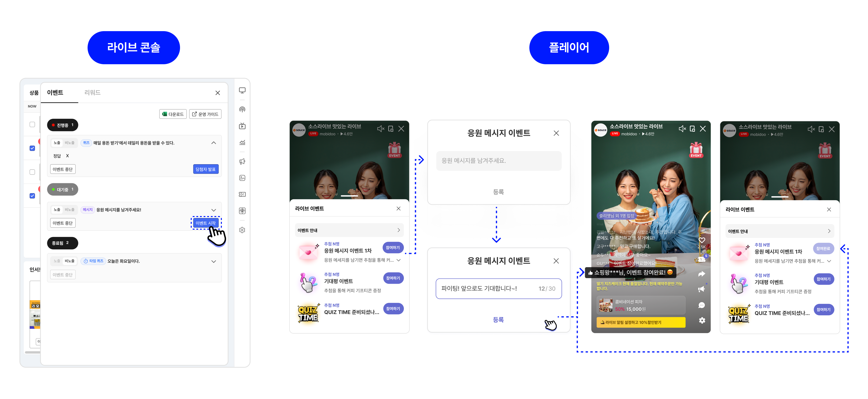Open the monitor screen icon in console sidebar
868x399 pixels.
point(242,91)
